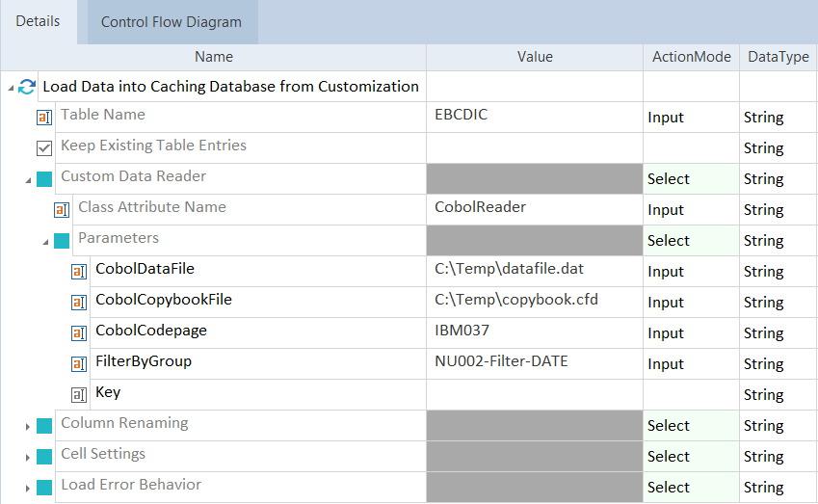This screenshot has width=818, height=504.
Task: Expand the Load Error Behavior node
Action: pos(27,488)
